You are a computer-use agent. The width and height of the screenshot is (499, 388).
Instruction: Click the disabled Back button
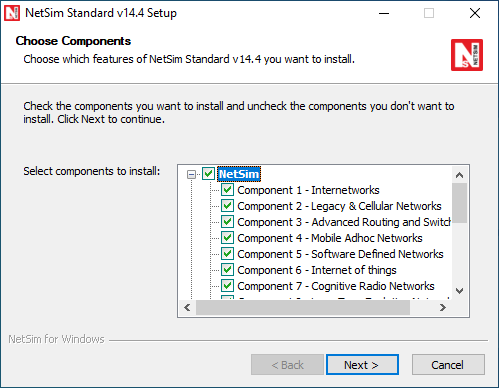pos(287,365)
